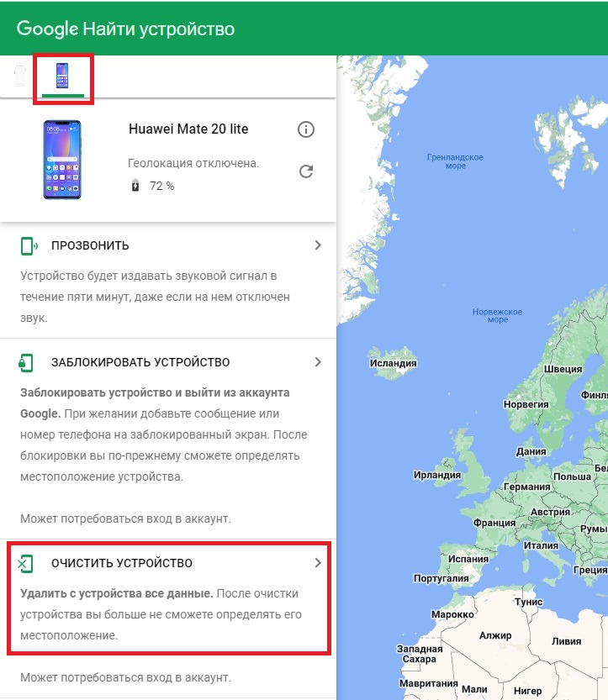Open device info for Huawei Mate 20 lite
Screen dimensions: 608x700
pyautogui.click(x=306, y=129)
